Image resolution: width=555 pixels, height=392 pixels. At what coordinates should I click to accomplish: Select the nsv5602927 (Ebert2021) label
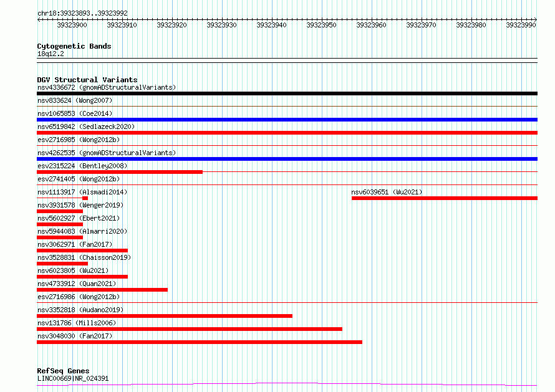pyautogui.click(x=79, y=218)
